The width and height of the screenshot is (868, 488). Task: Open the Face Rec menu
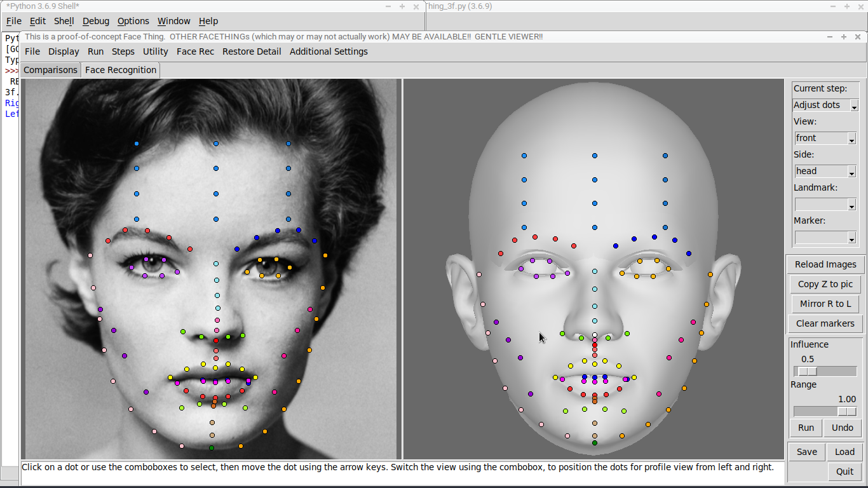tap(195, 51)
